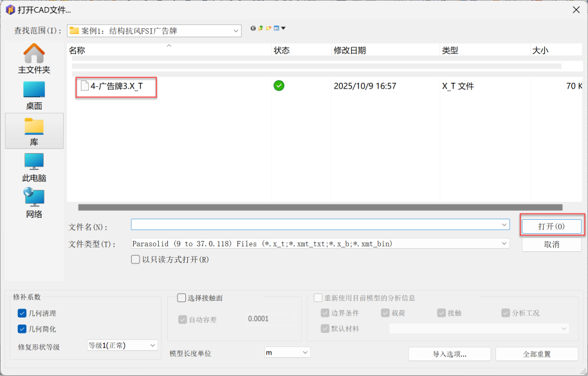Toggle 选择接触面 checkbox
Image resolution: width=588 pixels, height=376 pixels.
[181, 298]
